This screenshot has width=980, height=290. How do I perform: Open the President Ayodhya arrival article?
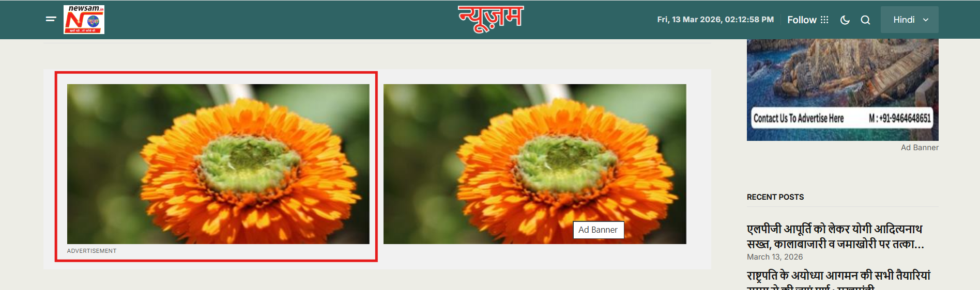tap(838, 280)
